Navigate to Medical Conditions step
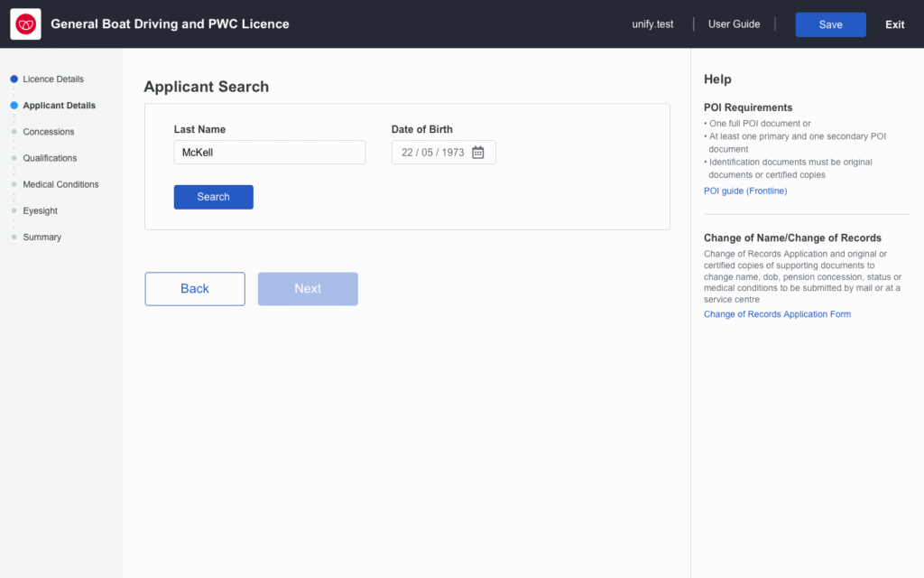The width and height of the screenshot is (924, 578). 60,184
